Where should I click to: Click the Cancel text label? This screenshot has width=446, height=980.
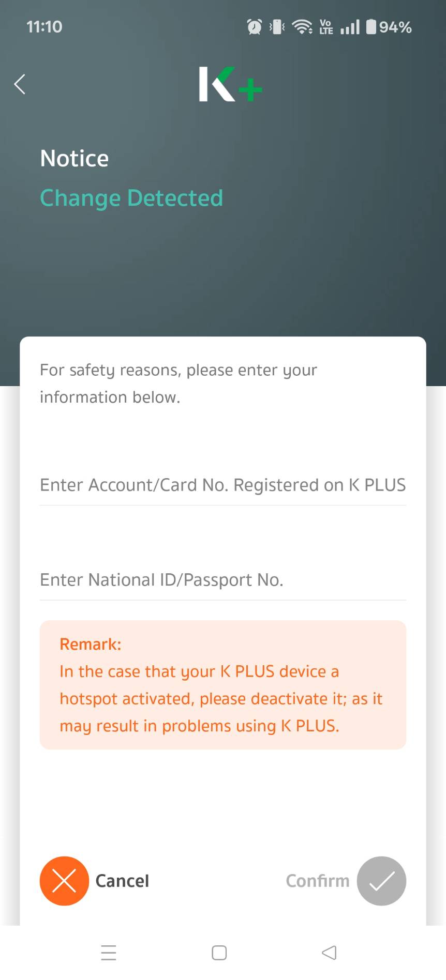pos(122,881)
